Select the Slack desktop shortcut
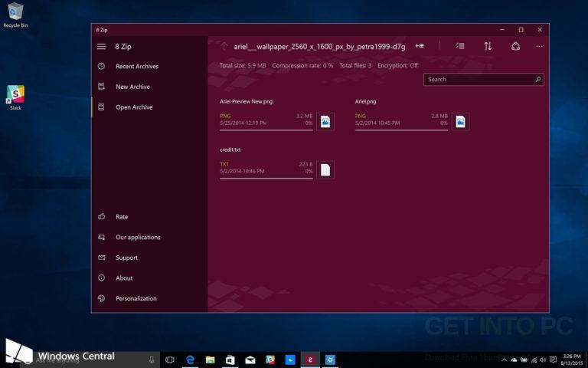The image size is (588, 368). pyautogui.click(x=15, y=97)
